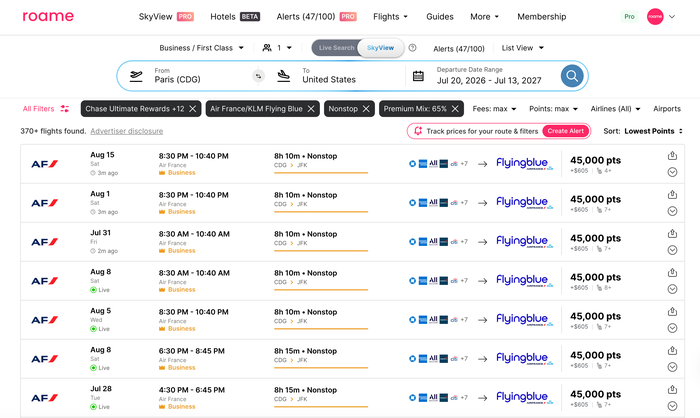
Task: Remove the Air France/KLM Flying Blue filter
Action: point(311,109)
